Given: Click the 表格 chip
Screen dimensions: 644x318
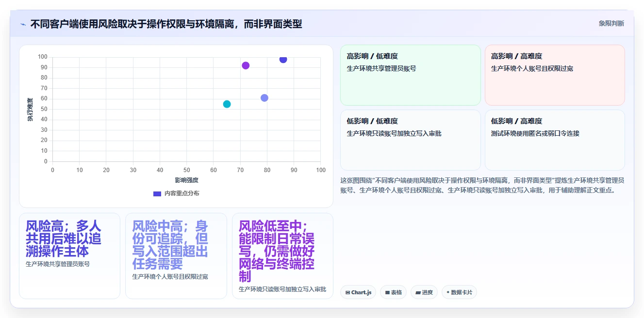Looking at the screenshot, I should point(393,292).
